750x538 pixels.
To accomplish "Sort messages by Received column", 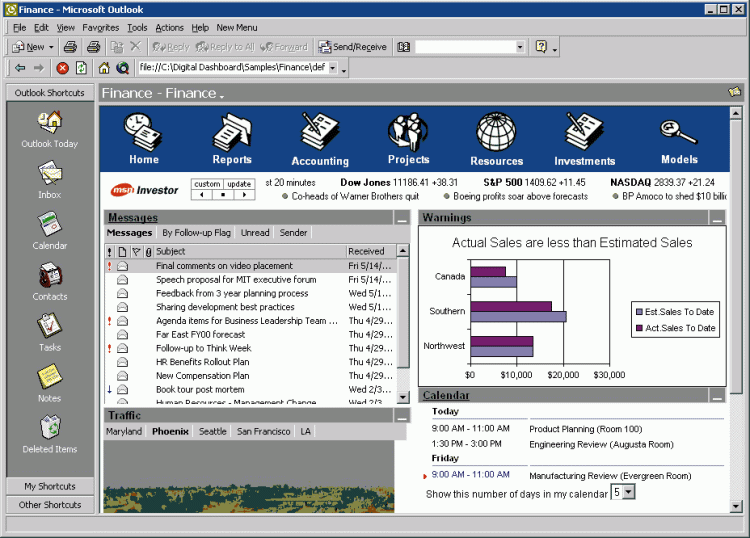I will [x=371, y=252].
